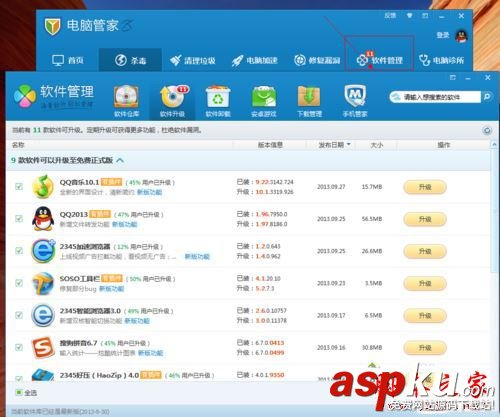The height and width of the screenshot is (417, 500).
Task: Click 升级 button for QQ2013
Action: (x=425, y=219)
